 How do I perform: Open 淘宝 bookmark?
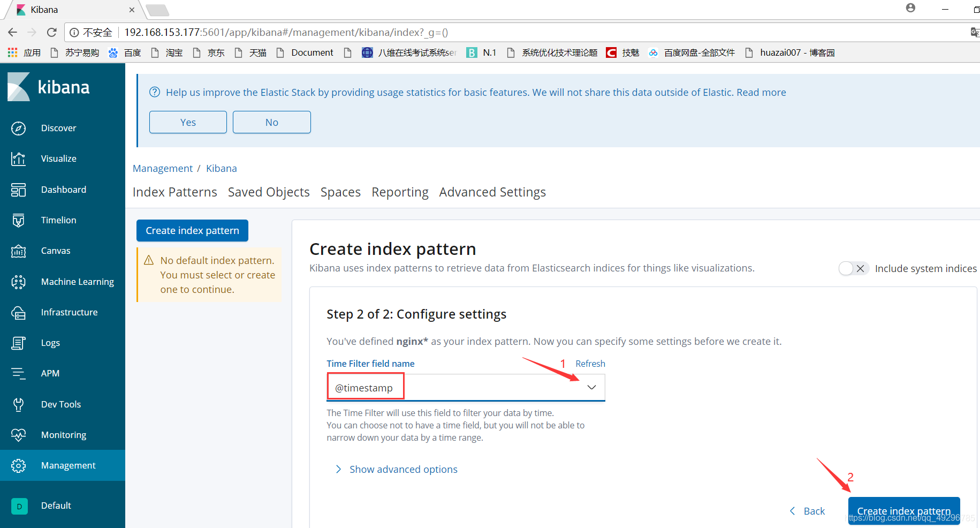(x=167, y=52)
